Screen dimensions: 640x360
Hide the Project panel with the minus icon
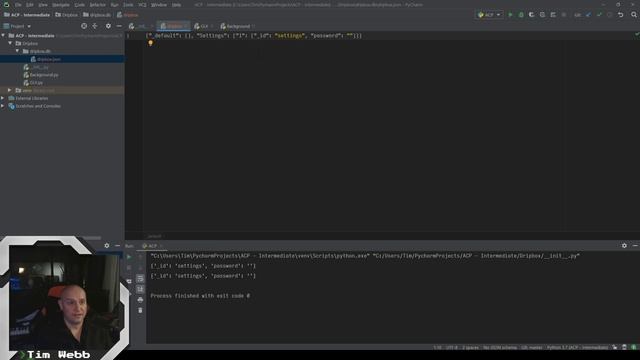[119, 26]
